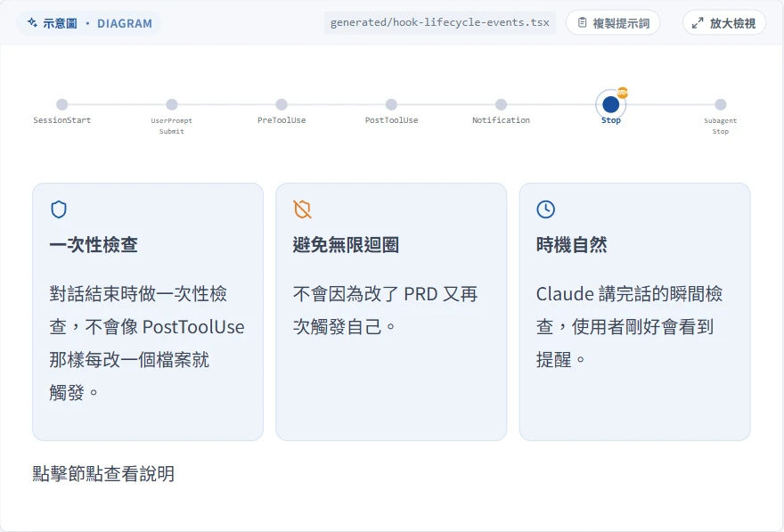Screen dimensions: 784x532
Task: Click the generated/hook-lifecycle-events.tsx file path
Action: (440, 22)
